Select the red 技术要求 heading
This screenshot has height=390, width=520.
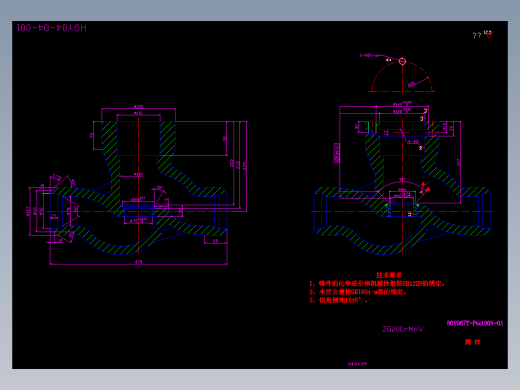pyautogui.click(x=389, y=275)
